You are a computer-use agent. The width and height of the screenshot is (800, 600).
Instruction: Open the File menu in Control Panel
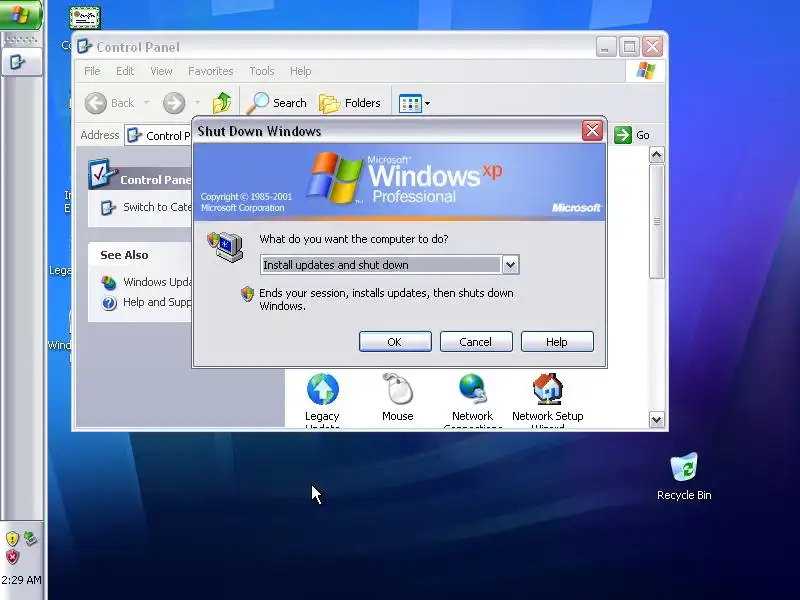coord(92,71)
